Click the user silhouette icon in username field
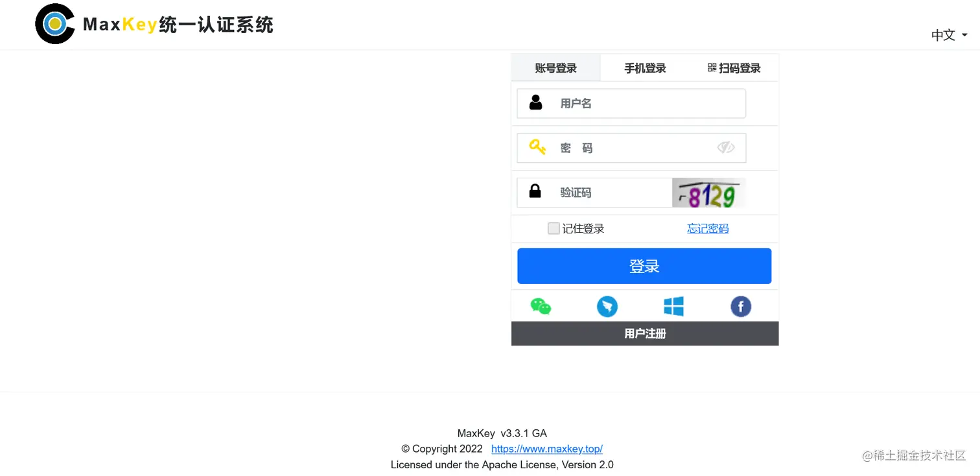Viewport: 980px width, 476px height. (x=535, y=102)
